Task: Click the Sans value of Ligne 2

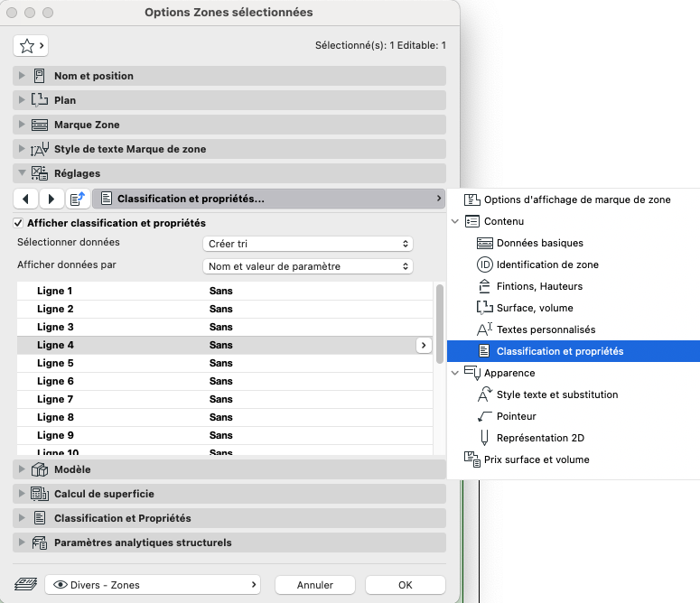Action: point(221,309)
